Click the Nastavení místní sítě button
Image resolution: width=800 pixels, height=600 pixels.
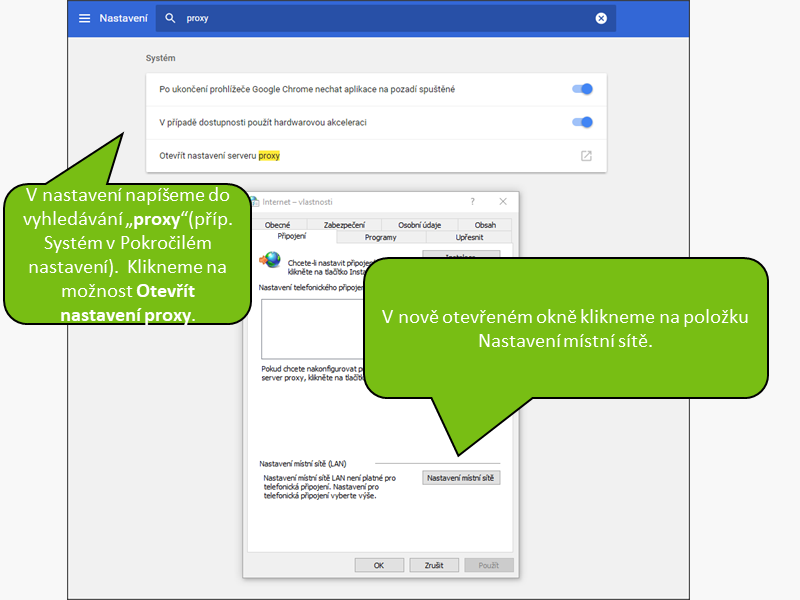[460, 478]
